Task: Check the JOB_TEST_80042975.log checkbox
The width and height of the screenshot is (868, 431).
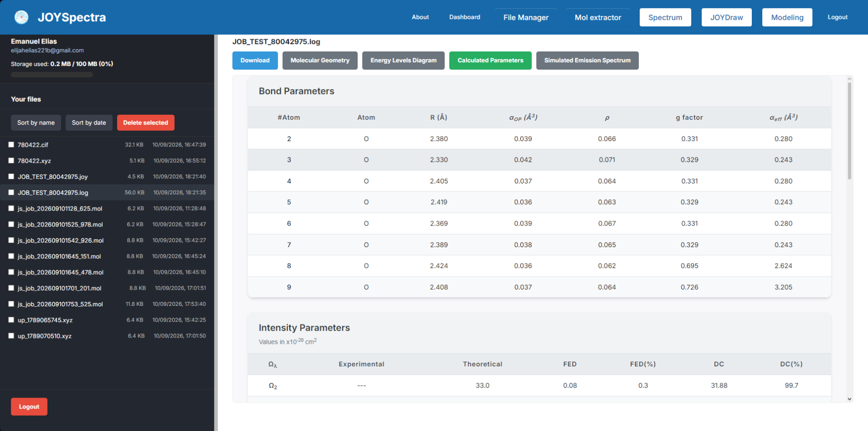Action: coord(11,192)
